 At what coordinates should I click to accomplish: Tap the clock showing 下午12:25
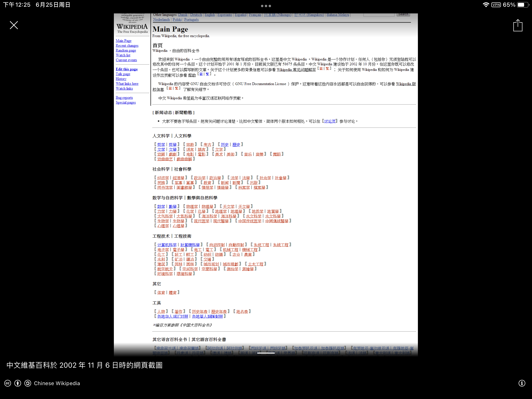point(17,5)
